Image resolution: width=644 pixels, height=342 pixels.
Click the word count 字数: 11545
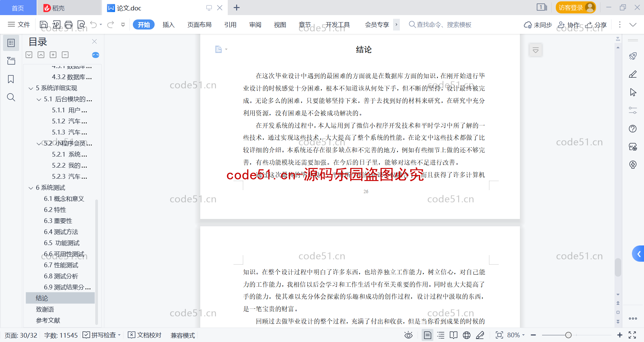pos(61,335)
